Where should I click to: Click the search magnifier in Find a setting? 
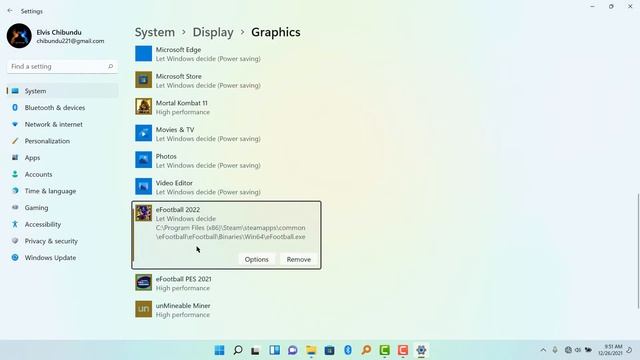pos(110,66)
